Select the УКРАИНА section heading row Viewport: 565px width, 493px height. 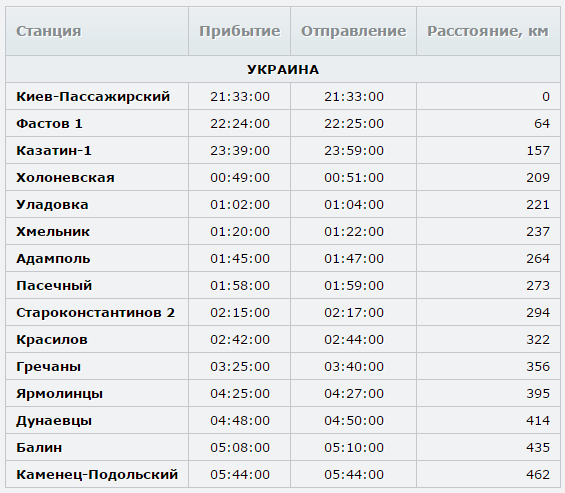283,69
